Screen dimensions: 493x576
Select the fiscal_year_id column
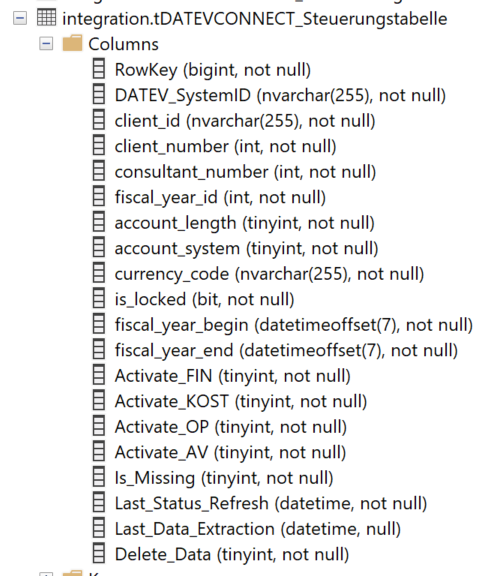coord(220,197)
